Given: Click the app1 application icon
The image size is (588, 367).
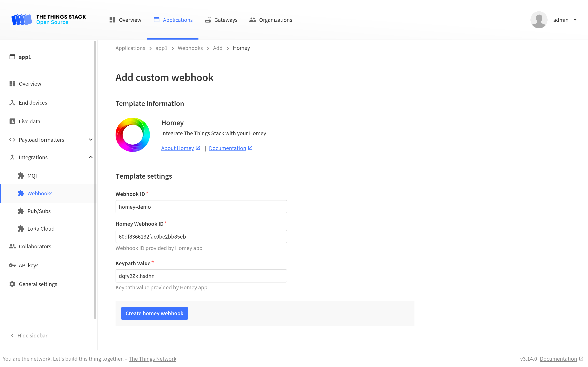Looking at the screenshot, I should point(12,57).
